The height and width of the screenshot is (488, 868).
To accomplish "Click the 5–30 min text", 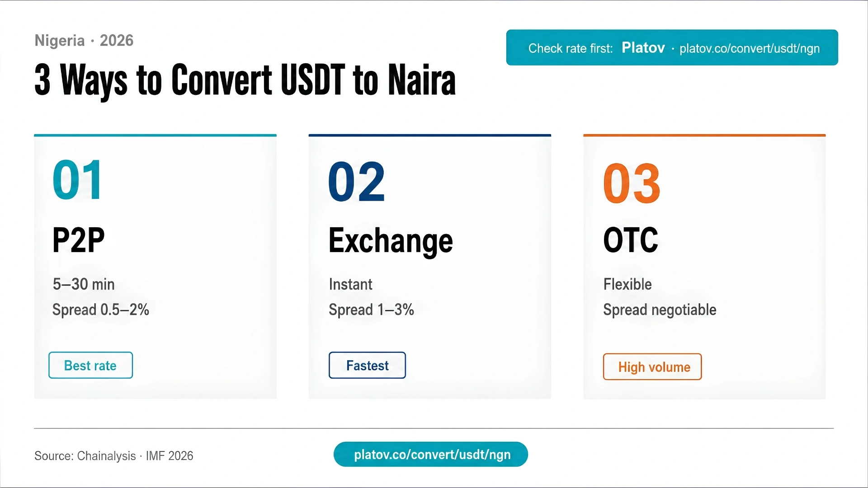I will [x=84, y=284].
